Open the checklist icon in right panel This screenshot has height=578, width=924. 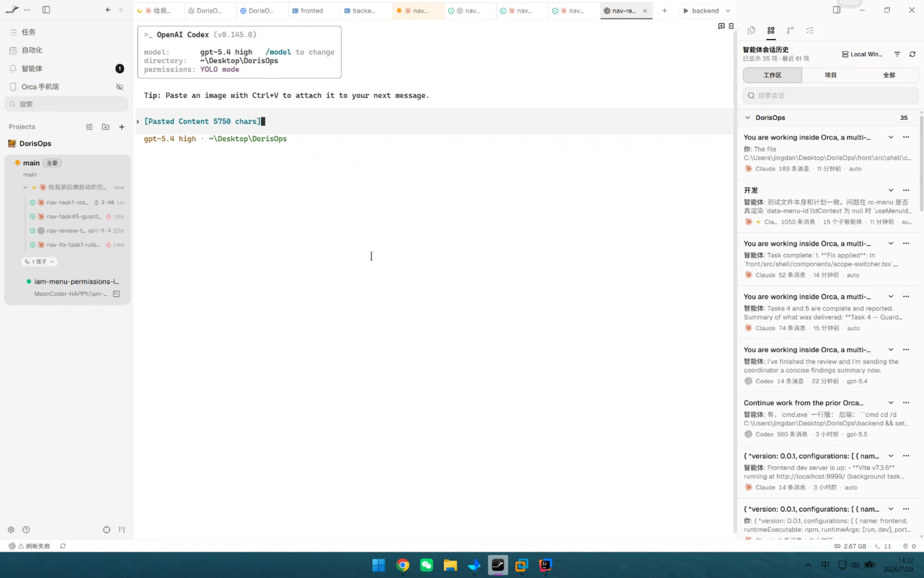pyautogui.click(x=810, y=30)
